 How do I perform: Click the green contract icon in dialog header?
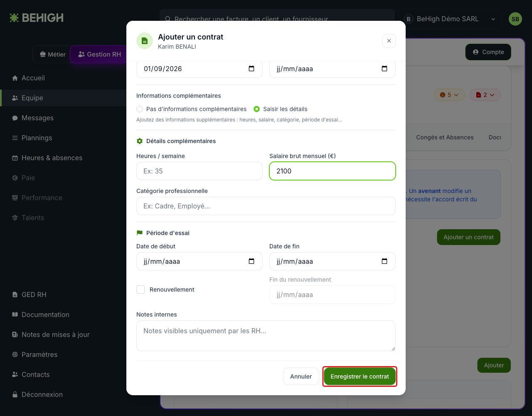145,41
